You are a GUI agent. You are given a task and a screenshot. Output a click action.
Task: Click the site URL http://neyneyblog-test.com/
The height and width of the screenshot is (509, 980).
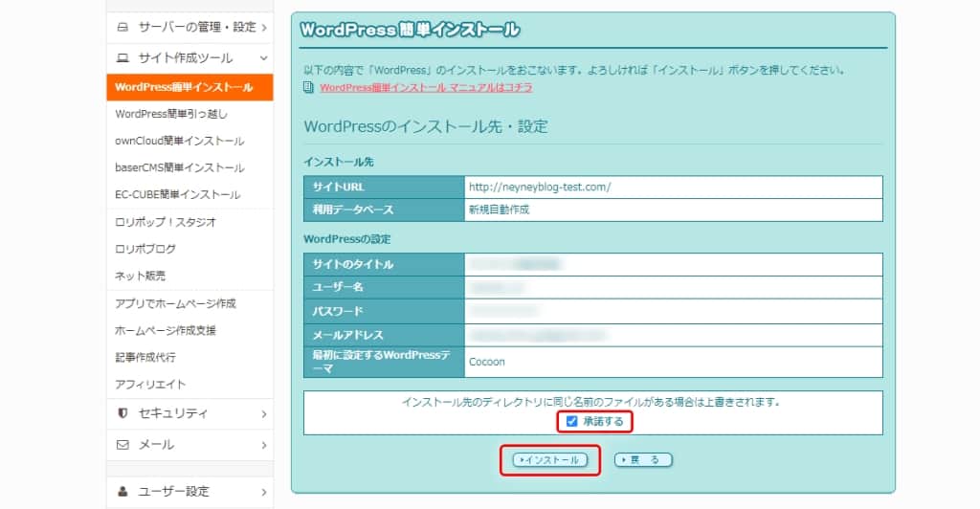coord(540,187)
